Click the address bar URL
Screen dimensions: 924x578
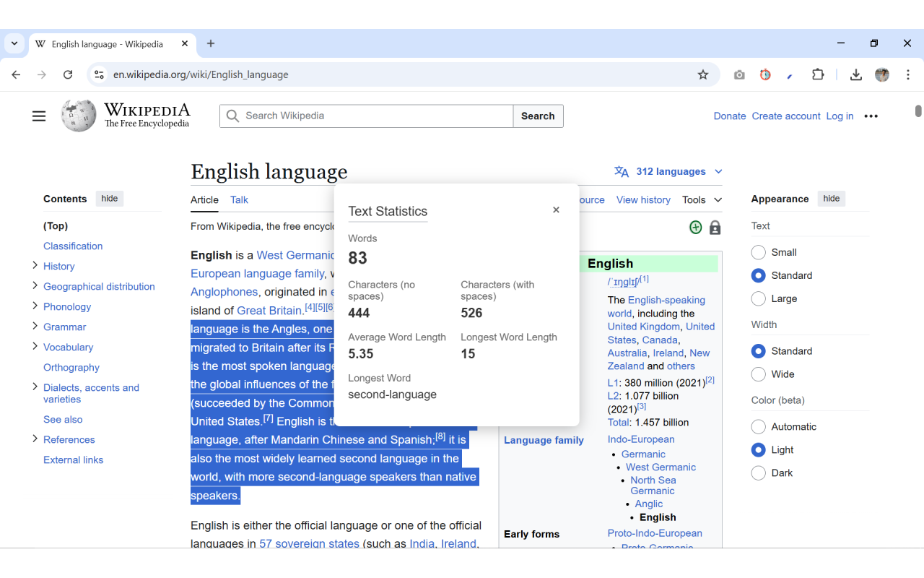(x=201, y=74)
